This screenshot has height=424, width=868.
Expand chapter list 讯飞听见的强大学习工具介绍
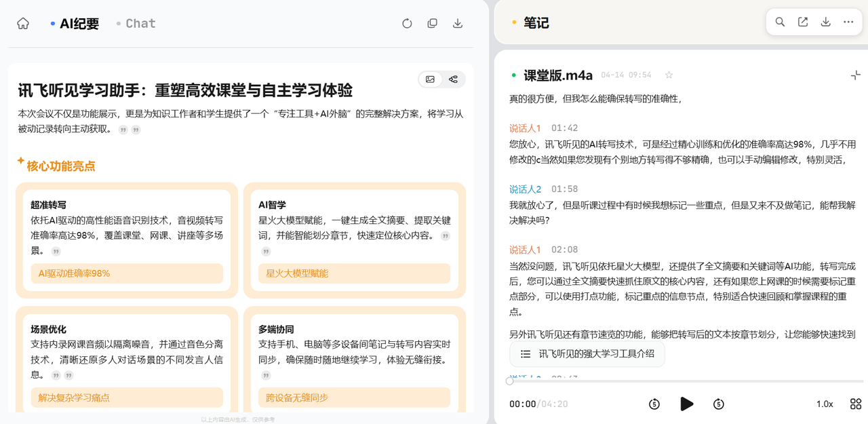click(587, 354)
